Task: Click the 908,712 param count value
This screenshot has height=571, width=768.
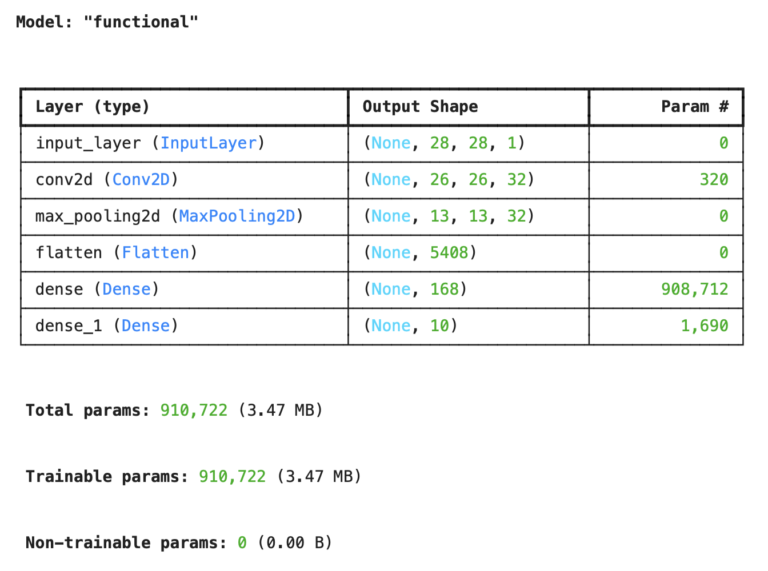Action: [x=695, y=289]
